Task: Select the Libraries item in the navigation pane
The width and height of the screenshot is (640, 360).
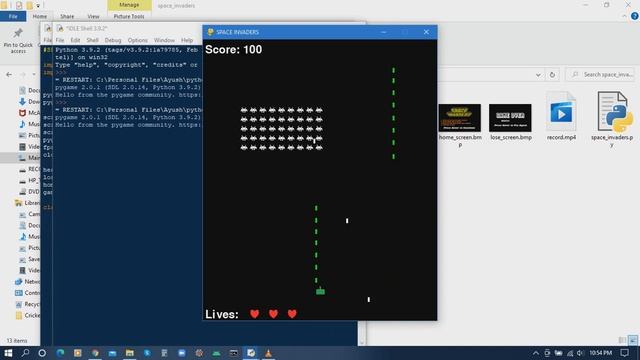Action: point(27,203)
